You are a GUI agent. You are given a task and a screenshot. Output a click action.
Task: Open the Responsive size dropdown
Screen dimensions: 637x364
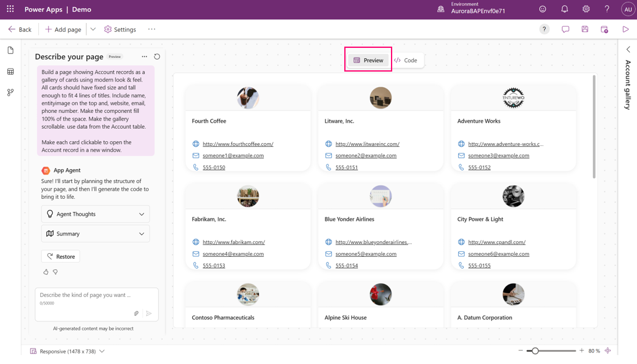point(102,351)
